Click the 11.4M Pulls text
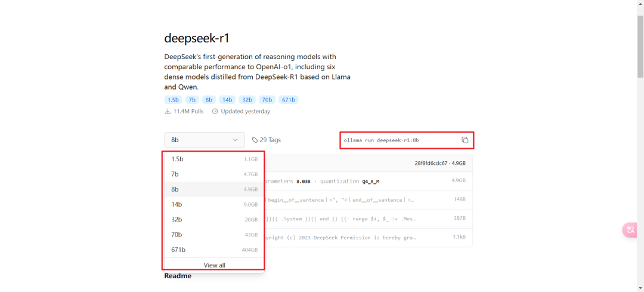 click(x=188, y=112)
